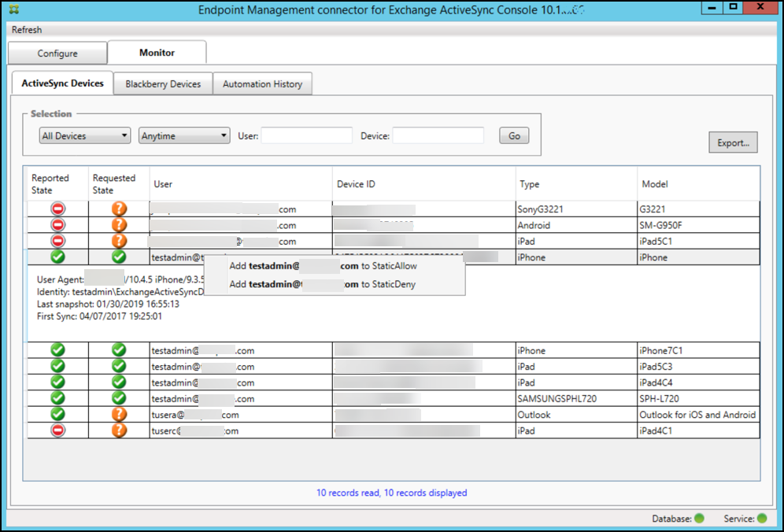Open the All Devices dropdown

(85, 136)
